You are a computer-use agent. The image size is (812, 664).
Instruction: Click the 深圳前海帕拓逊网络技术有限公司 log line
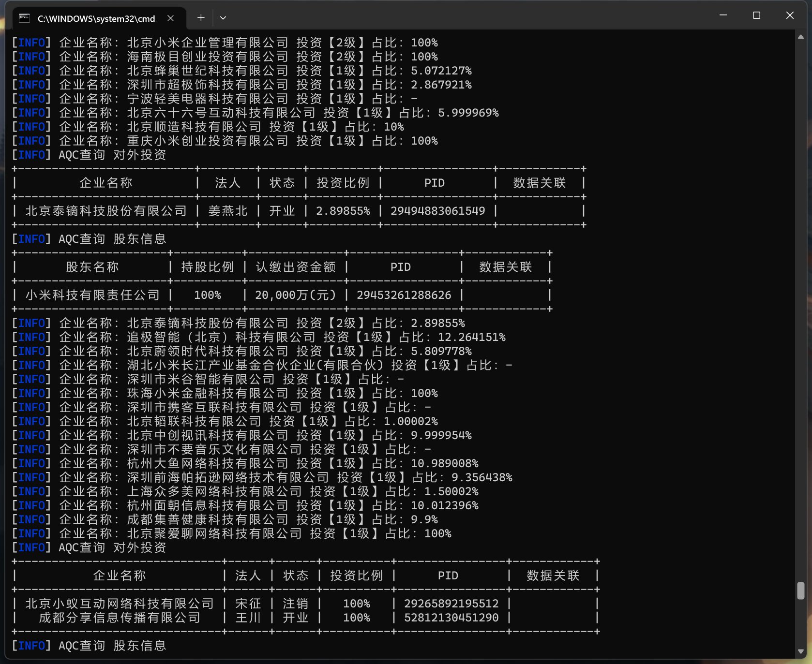[x=262, y=477]
